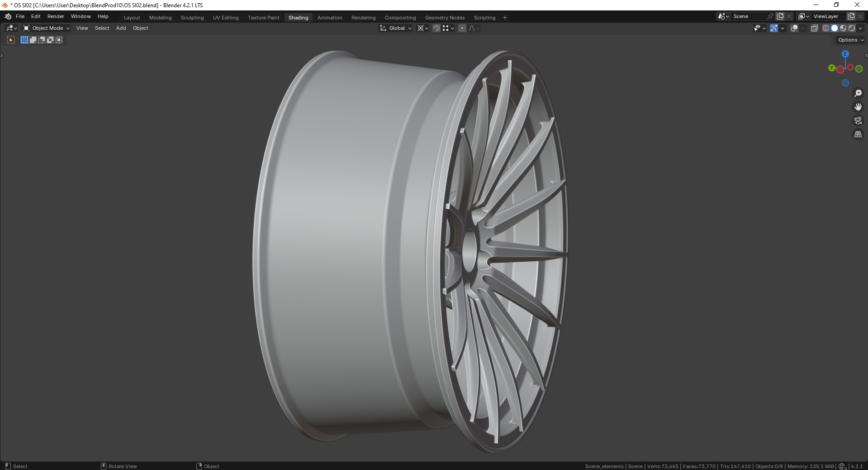868x470 pixels.
Task: Open the snapping options dropdown
Action: tap(448, 28)
